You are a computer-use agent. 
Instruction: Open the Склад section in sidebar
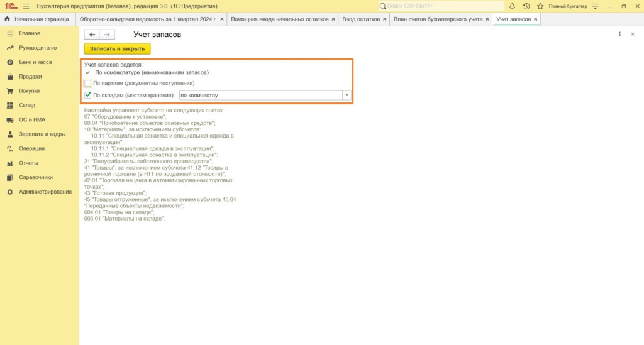(27, 106)
